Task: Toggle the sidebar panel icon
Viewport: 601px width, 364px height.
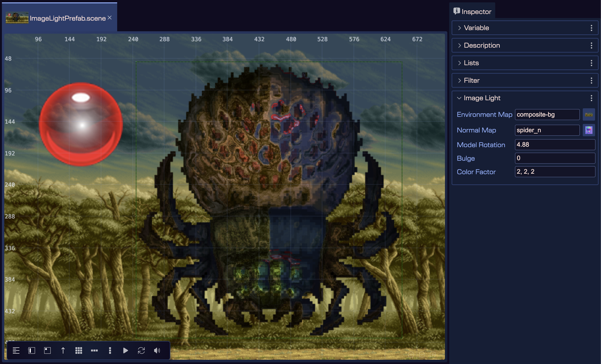Action: 32,350
